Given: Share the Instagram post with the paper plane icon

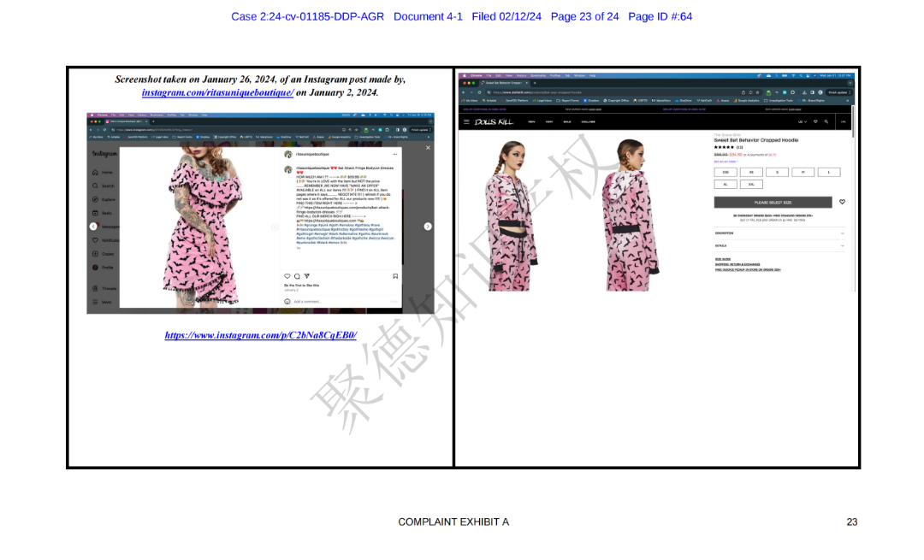Looking at the screenshot, I should (307, 276).
